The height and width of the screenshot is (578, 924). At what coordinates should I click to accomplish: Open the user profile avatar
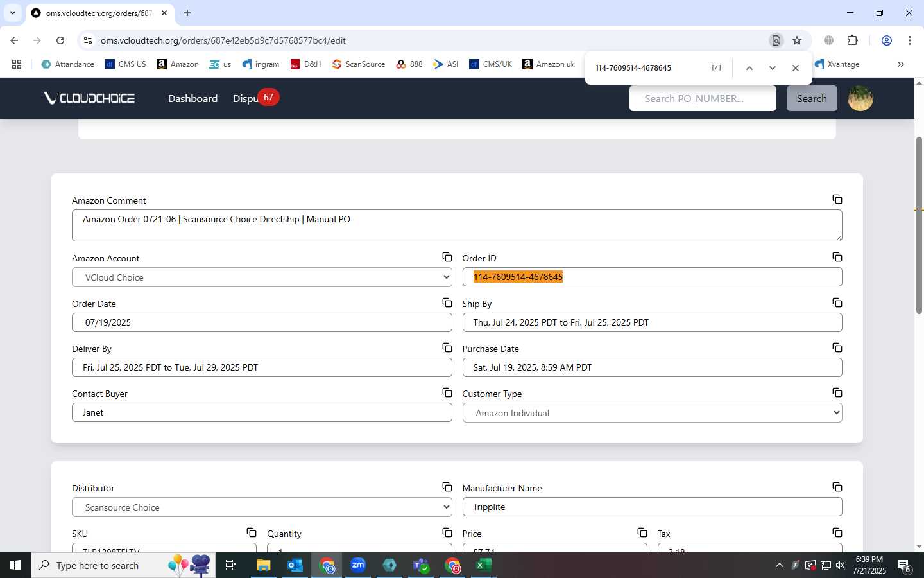[x=860, y=98]
